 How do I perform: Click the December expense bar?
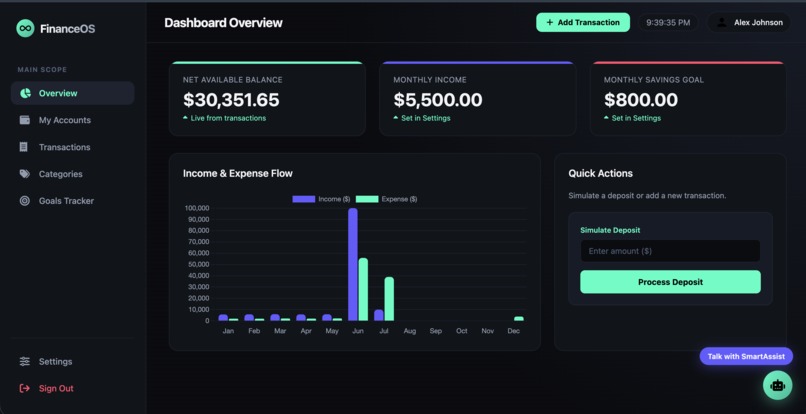(519, 319)
